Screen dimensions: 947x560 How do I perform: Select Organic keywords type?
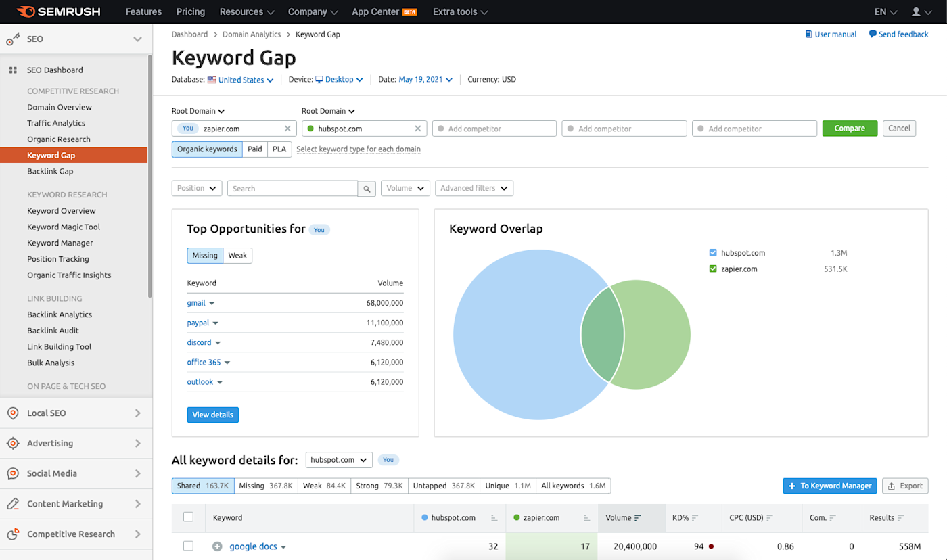[207, 149]
